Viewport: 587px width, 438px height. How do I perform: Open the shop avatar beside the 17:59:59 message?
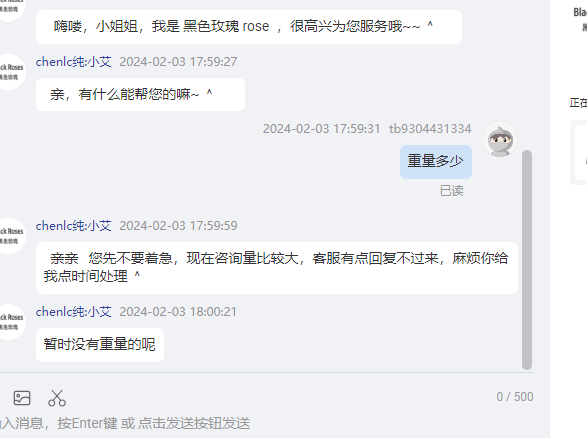(x=9, y=236)
